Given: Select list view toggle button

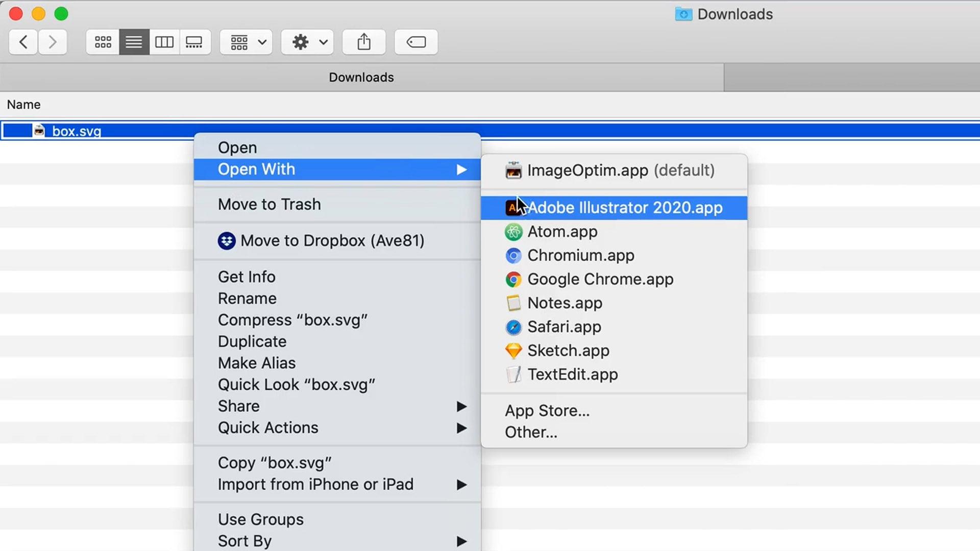Looking at the screenshot, I should (x=134, y=42).
